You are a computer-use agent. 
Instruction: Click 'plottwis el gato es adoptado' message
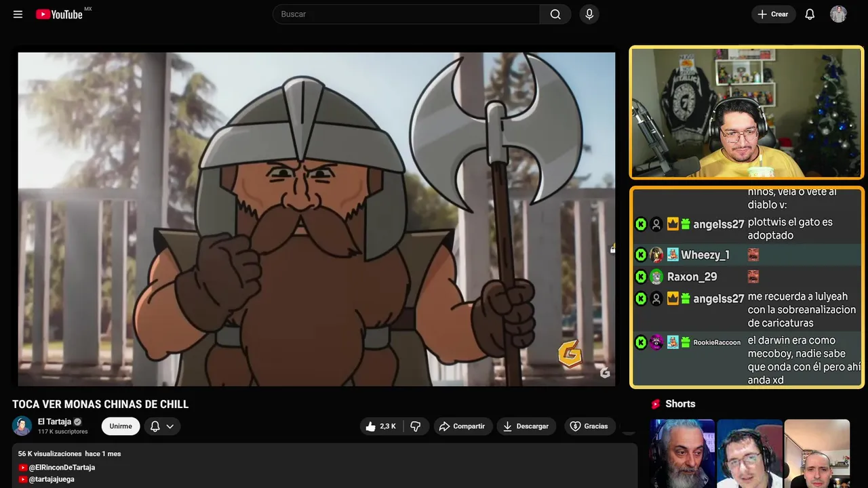click(790, 229)
